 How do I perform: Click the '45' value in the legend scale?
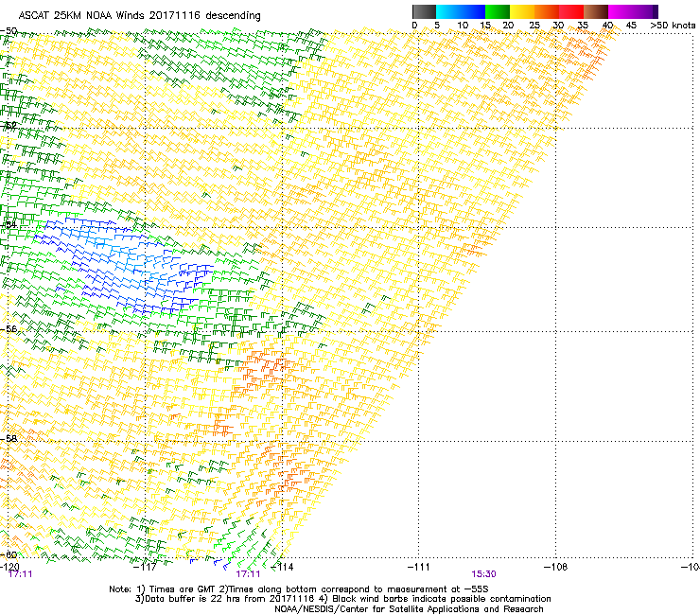pyautogui.click(x=631, y=26)
